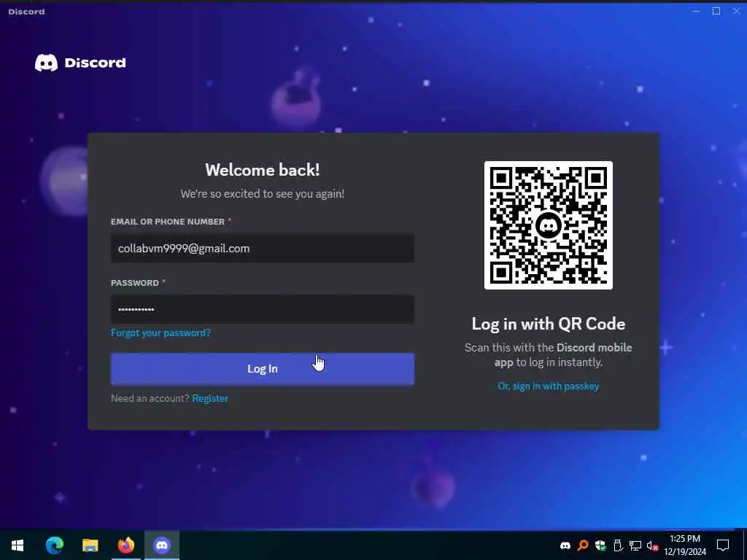Click the QR code image
747x560 pixels.
point(549,225)
